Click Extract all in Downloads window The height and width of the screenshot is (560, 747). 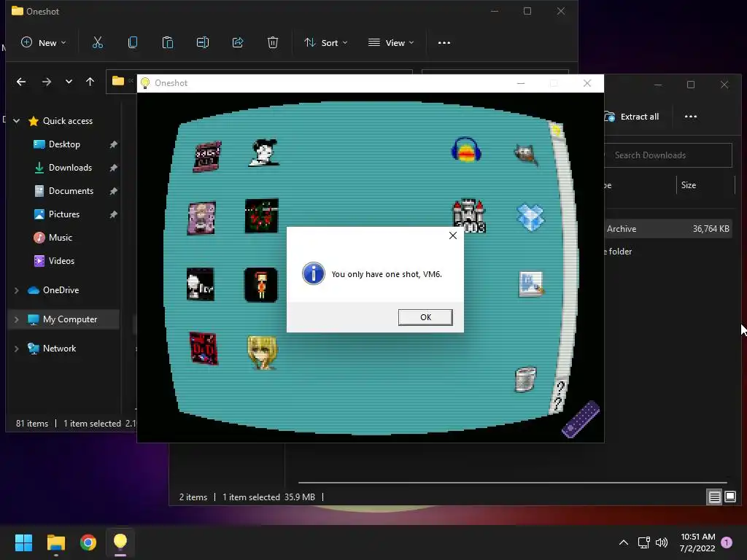(x=632, y=117)
